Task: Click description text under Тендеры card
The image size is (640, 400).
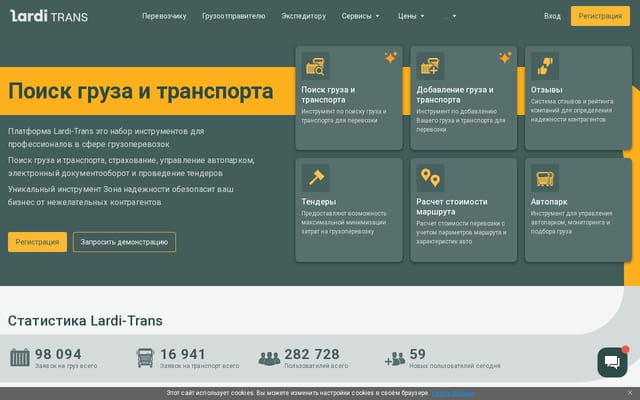Action: pyautogui.click(x=344, y=222)
